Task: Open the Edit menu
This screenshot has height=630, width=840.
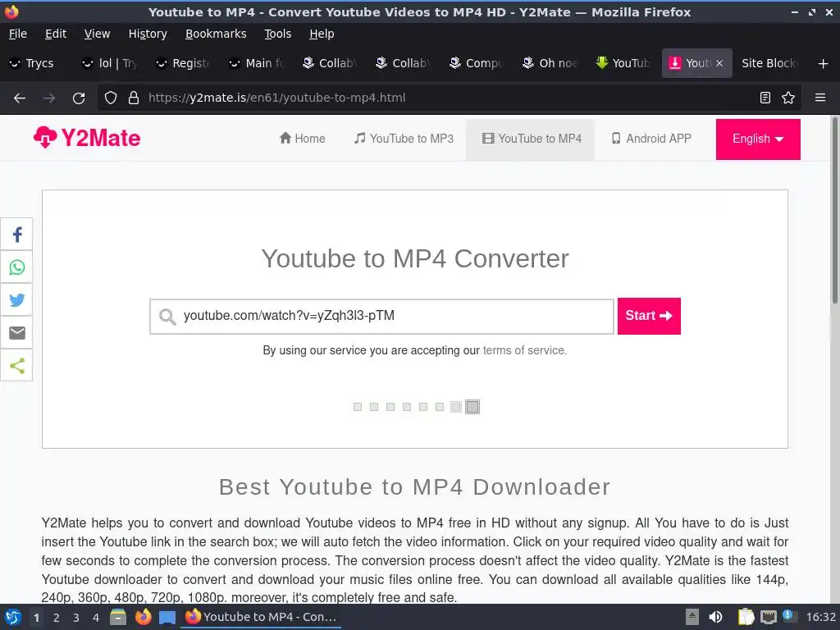Action: click(56, 34)
